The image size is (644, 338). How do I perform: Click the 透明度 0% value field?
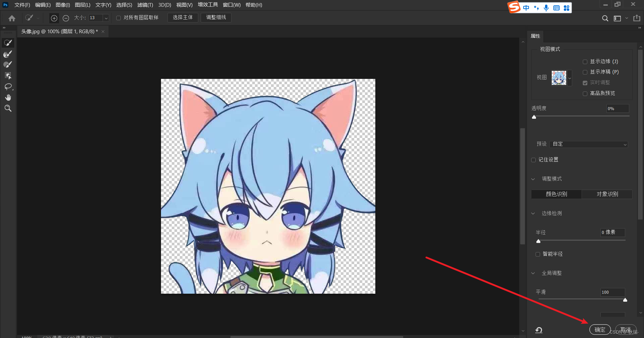[x=618, y=109]
